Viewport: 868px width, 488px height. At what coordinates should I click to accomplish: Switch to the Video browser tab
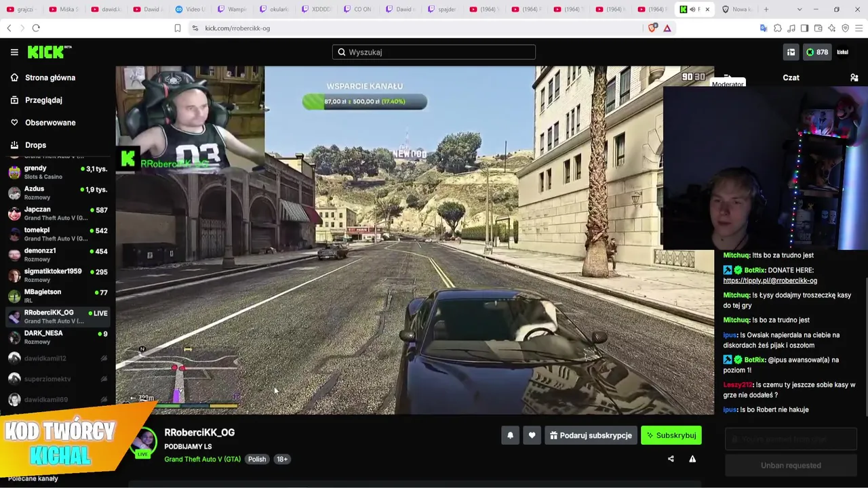click(x=190, y=9)
